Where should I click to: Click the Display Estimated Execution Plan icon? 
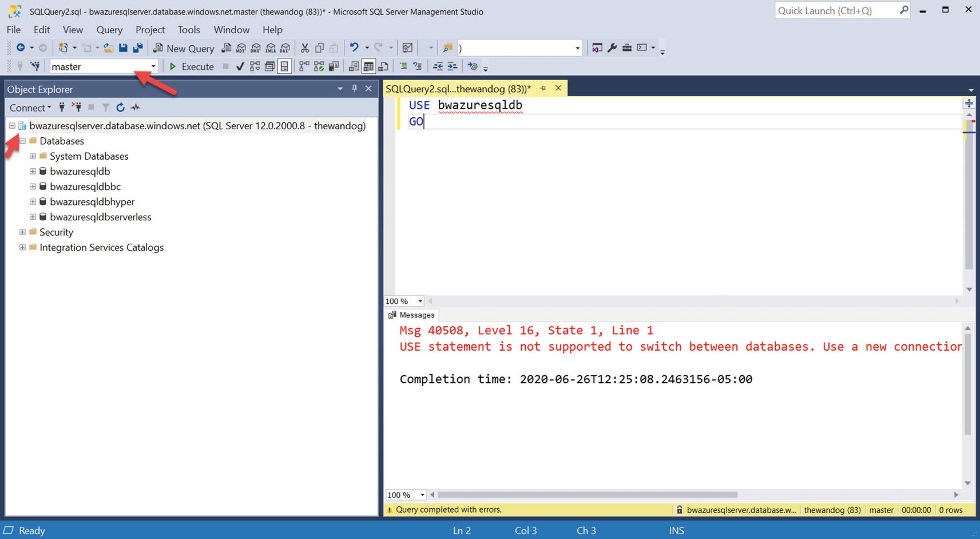tap(255, 66)
